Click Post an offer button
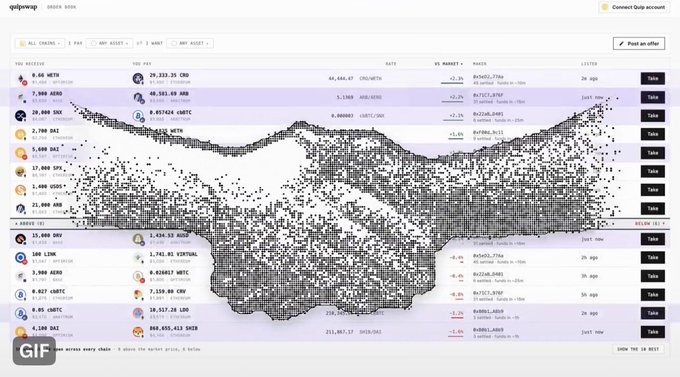Image resolution: width=680 pixels, height=377 pixels. point(639,43)
